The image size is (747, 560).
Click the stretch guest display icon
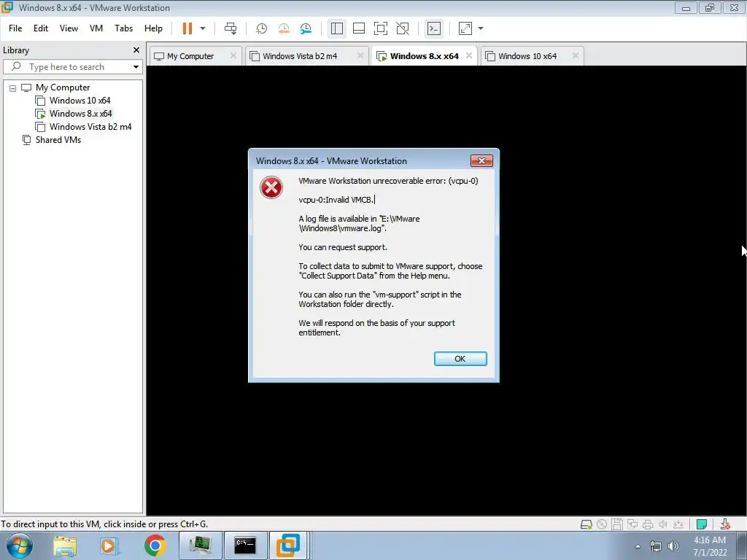click(465, 28)
